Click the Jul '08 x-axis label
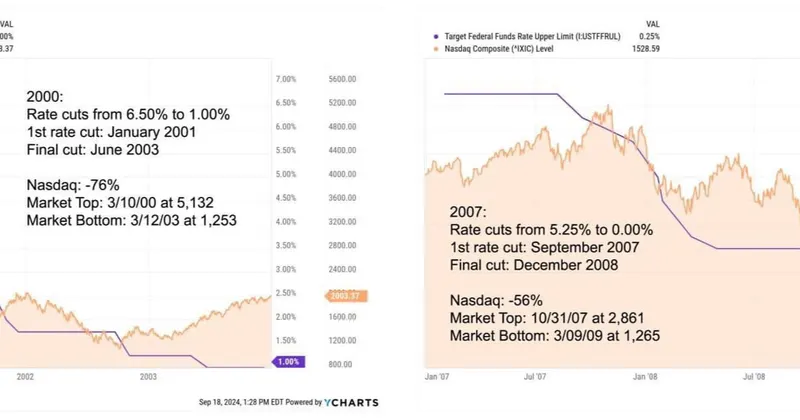Image resolution: width=800 pixels, height=420 pixels. coord(755,377)
